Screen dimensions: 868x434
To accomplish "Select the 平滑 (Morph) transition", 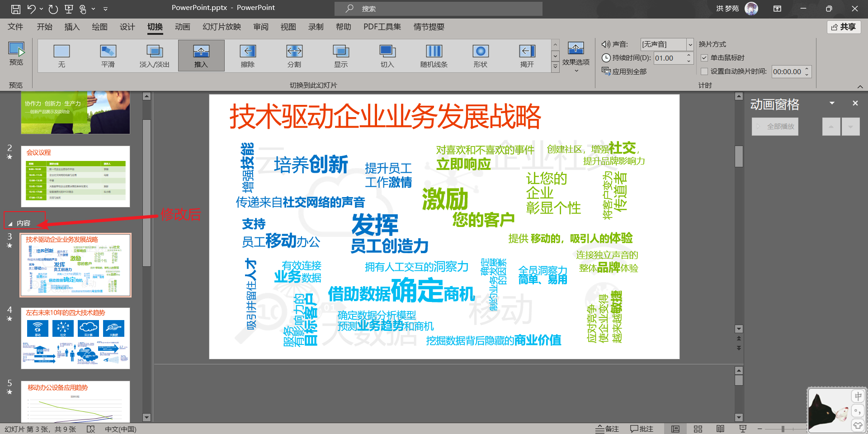I will [x=108, y=56].
